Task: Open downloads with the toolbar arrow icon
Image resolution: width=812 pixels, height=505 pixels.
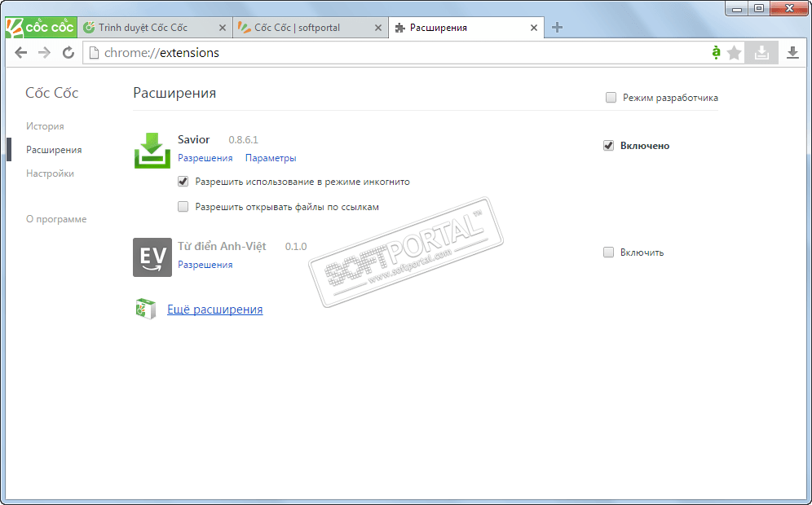Action: [792, 53]
